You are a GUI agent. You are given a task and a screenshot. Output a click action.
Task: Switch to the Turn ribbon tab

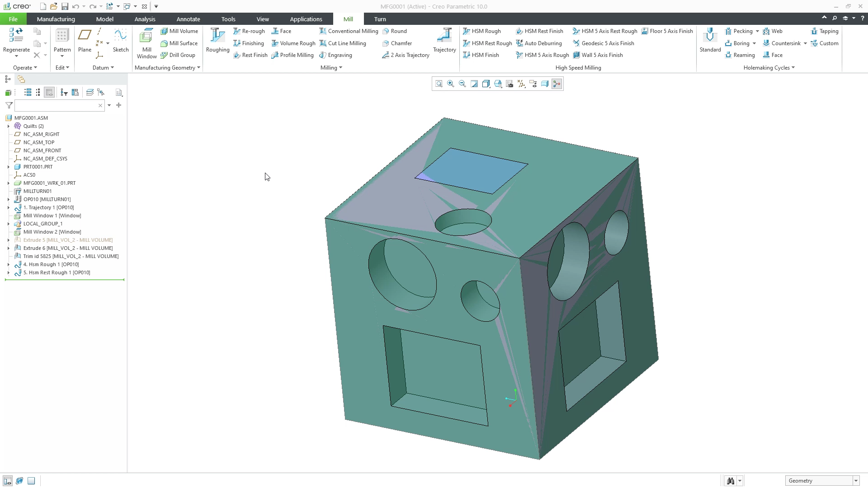379,19
